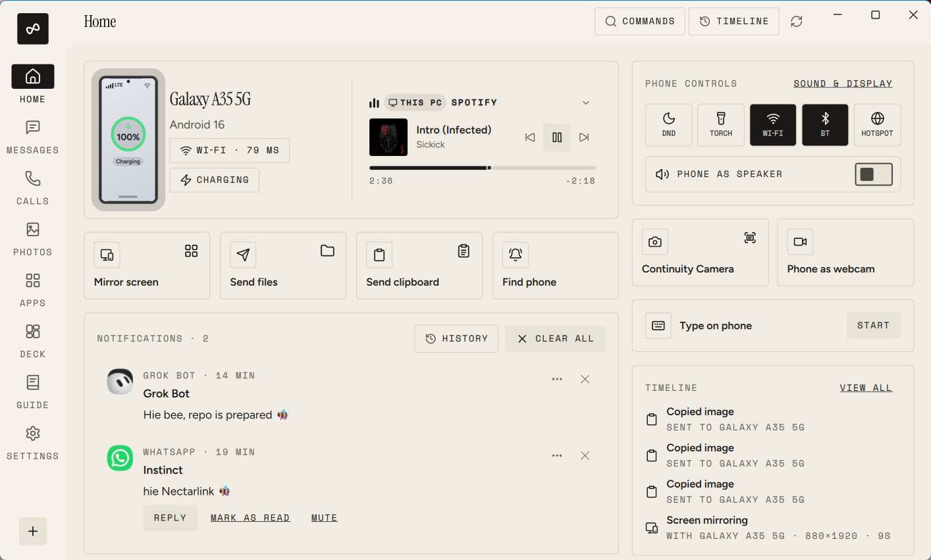Mark the WhatsApp message as read
This screenshot has height=560, width=931.
(250, 518)
